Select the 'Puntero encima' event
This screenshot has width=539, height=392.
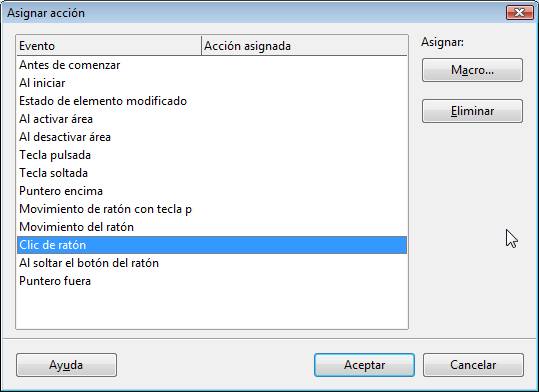pos(212,191)
